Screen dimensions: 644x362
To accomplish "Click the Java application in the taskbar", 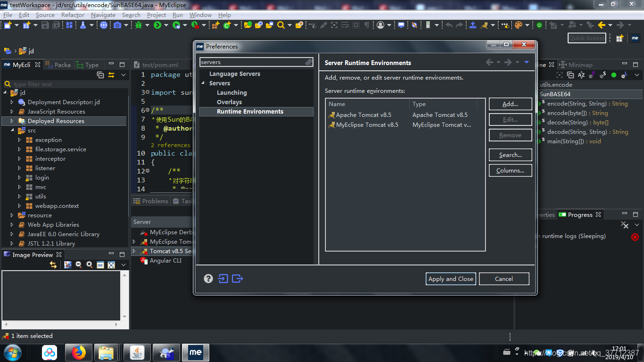I will tap(137, 352).
